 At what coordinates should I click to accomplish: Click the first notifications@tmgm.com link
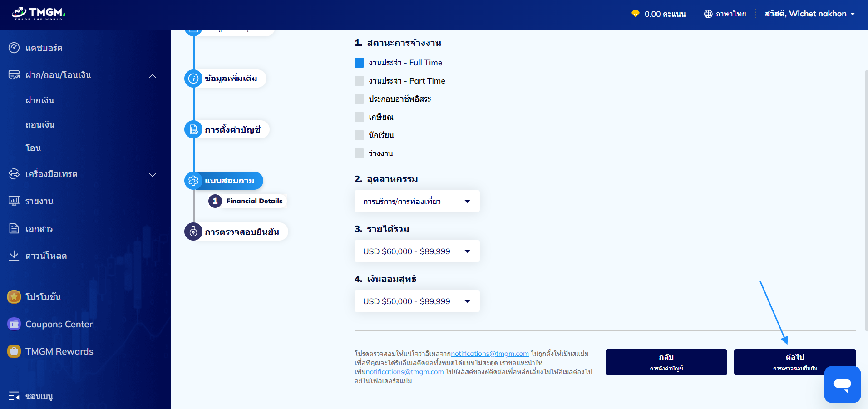point(490,354)
